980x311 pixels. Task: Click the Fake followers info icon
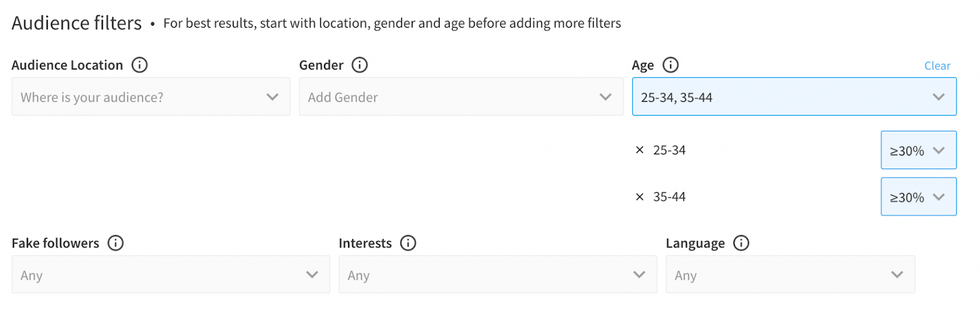115,243
